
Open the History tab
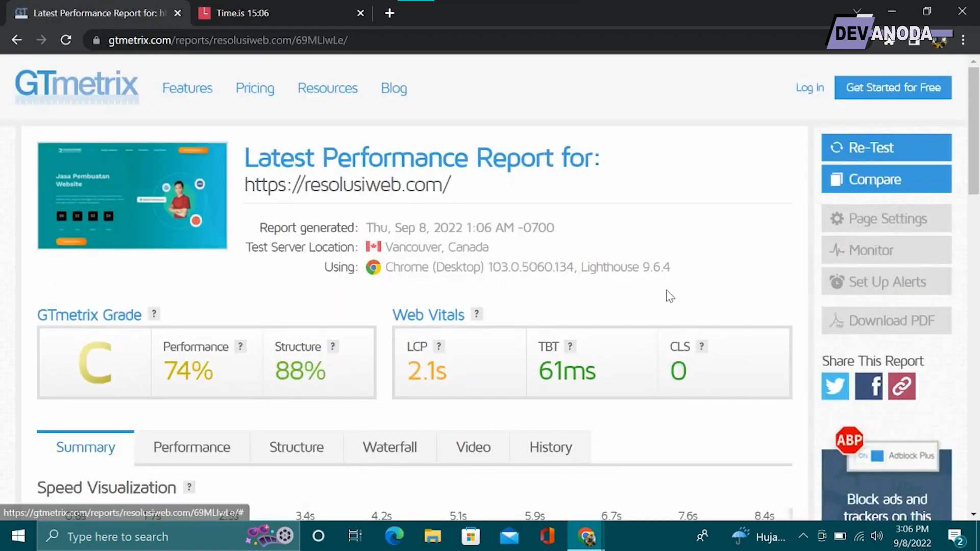[x=551, y=447]
